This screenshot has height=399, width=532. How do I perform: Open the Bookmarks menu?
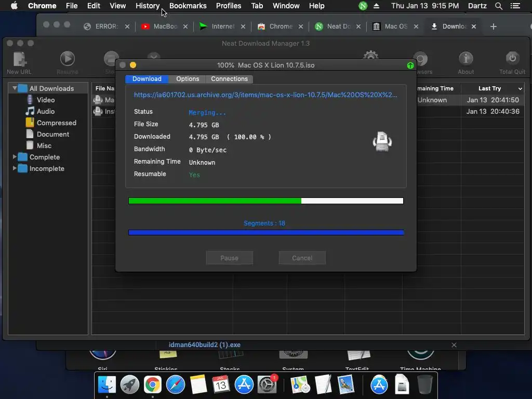click(x=188, y=6)
